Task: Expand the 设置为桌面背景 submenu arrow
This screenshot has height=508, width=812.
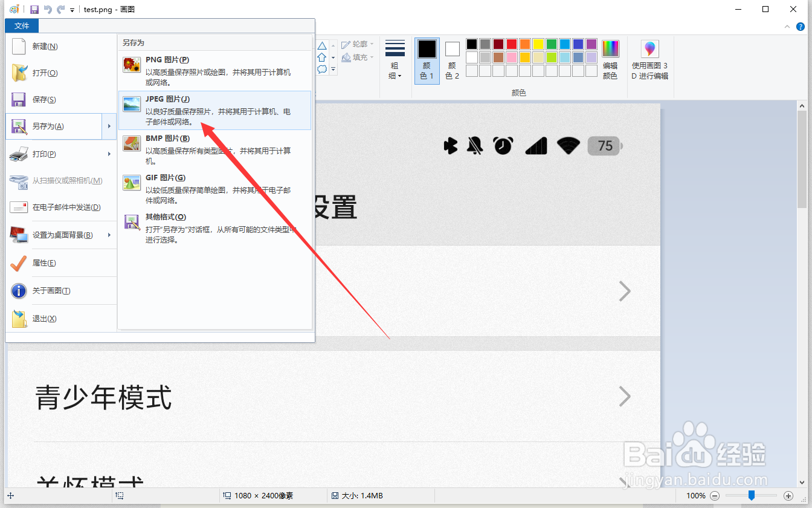Action: tap(109, 235)
